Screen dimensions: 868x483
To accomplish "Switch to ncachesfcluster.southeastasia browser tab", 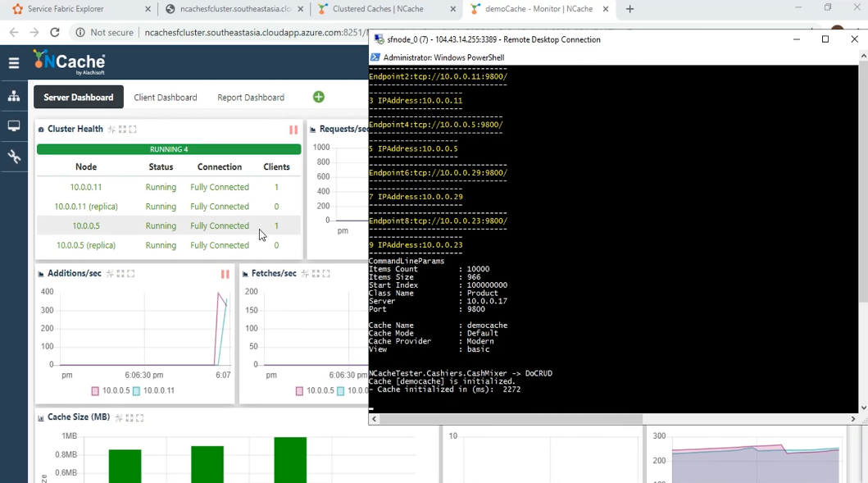I will (234, 9).
